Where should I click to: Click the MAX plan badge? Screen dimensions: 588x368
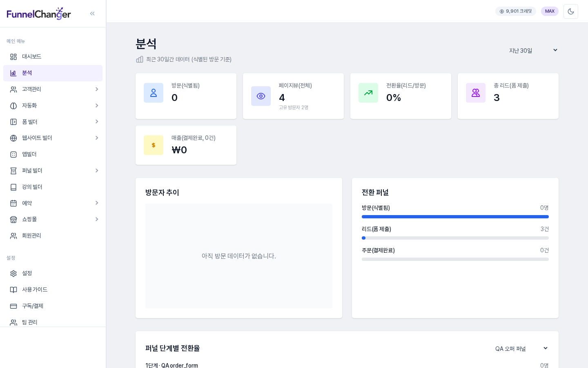coord(550,11)
